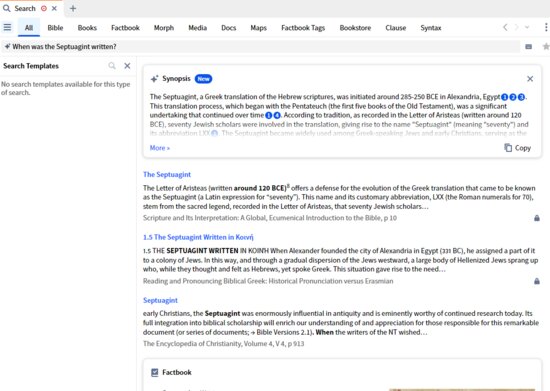550x391 pixels.
Task: Click the magnifier icon in the Search tab
Action: coord(6,8)
